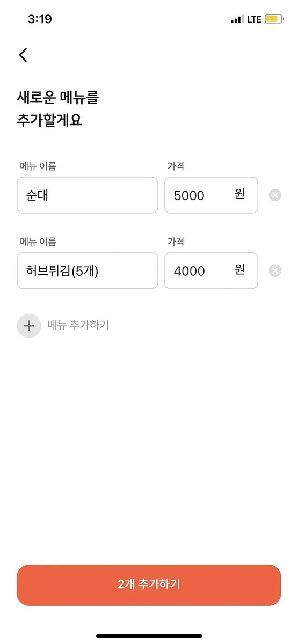Tap the 새로운 메뉴를 추가할게요 heading
Viewport: 298px width, 644px height.
tap(58, 109)
